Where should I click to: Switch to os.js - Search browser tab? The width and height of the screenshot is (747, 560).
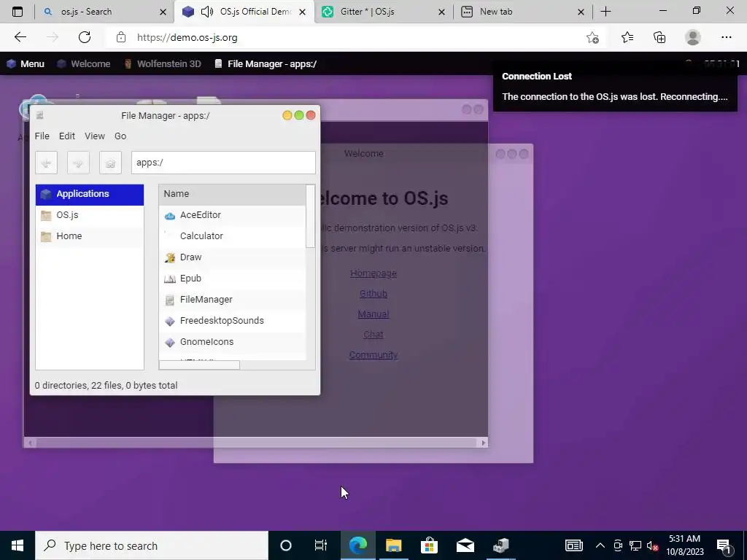click(104, 12)
